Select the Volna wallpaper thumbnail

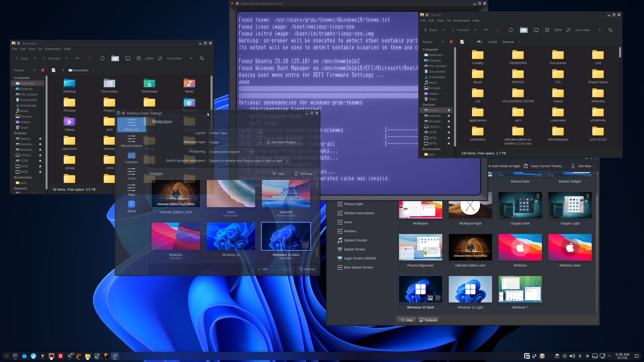click(x=231, y=194)
